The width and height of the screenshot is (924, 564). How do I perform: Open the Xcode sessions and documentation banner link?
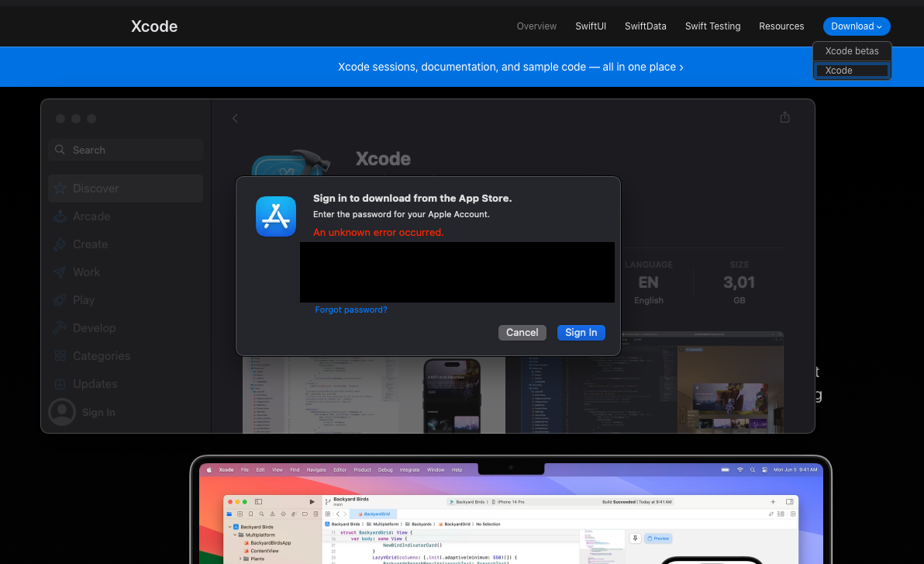tap(510, 67)
